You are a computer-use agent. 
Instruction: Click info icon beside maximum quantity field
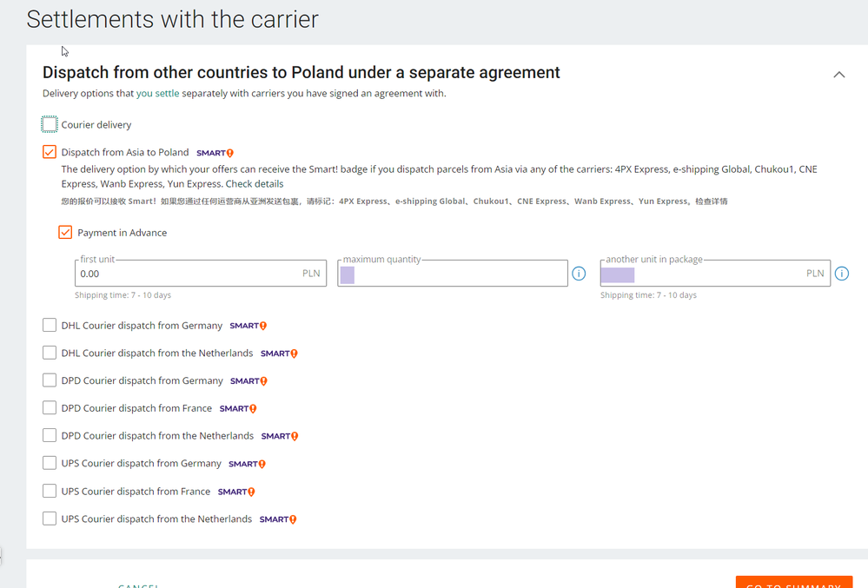pyautogui.click(x=579, y=274)
